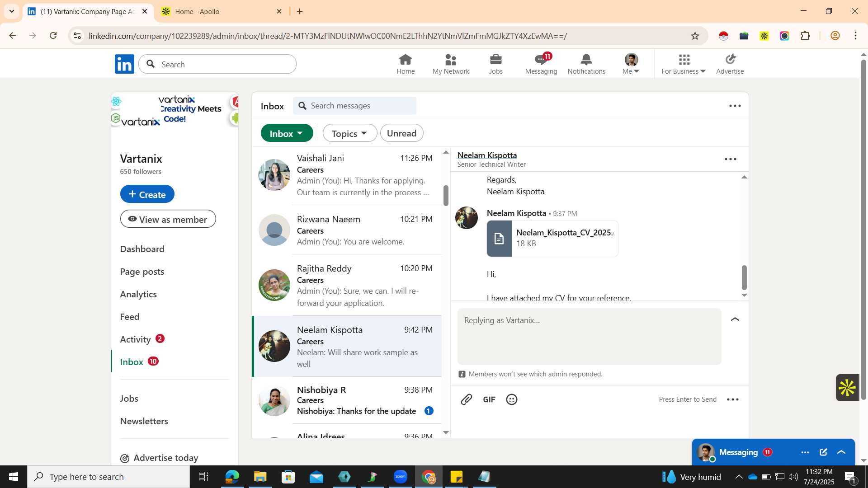868x488 pixels.
Task: Open Microsoft Edge from taskbar
Action: 232,477
